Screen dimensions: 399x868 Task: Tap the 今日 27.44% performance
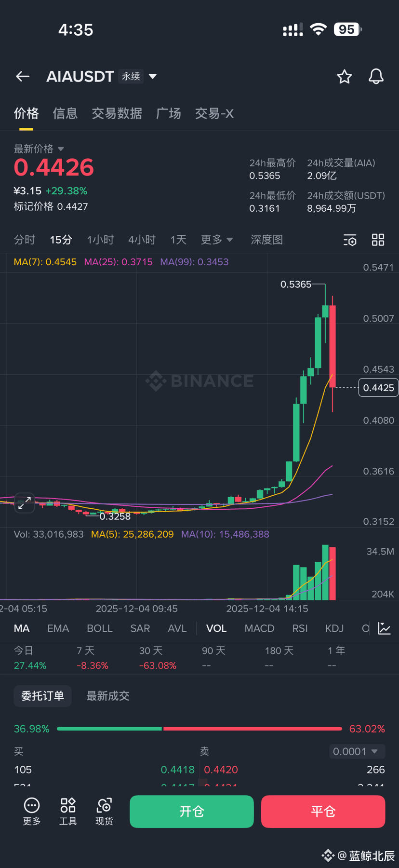[30, 658]
